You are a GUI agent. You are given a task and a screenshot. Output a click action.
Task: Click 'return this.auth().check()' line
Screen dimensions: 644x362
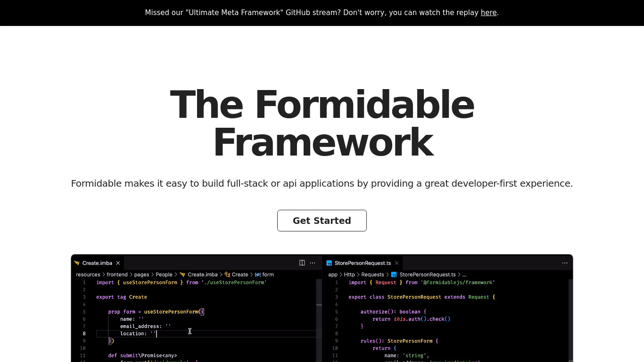(x=412, y=319)
